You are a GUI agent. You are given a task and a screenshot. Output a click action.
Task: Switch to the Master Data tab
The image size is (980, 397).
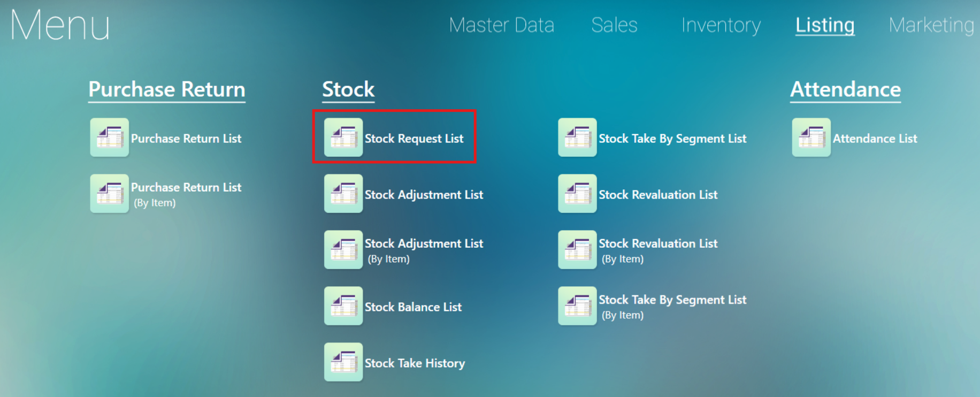pyautogui.click(x=502, y=25)
